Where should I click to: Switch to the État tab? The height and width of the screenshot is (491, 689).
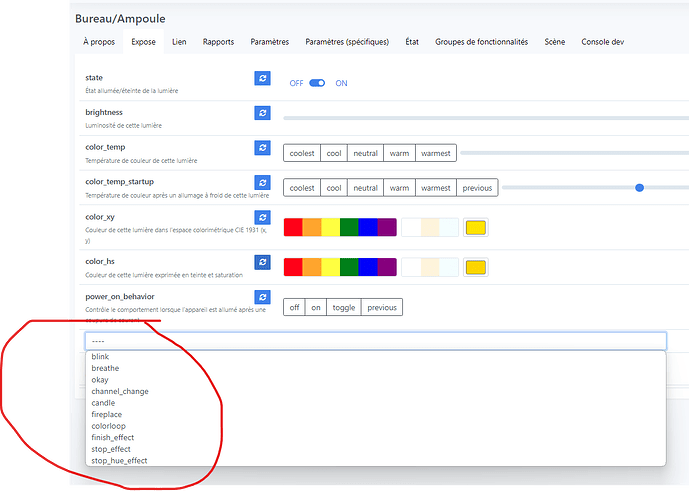click(x=412, y=42)
